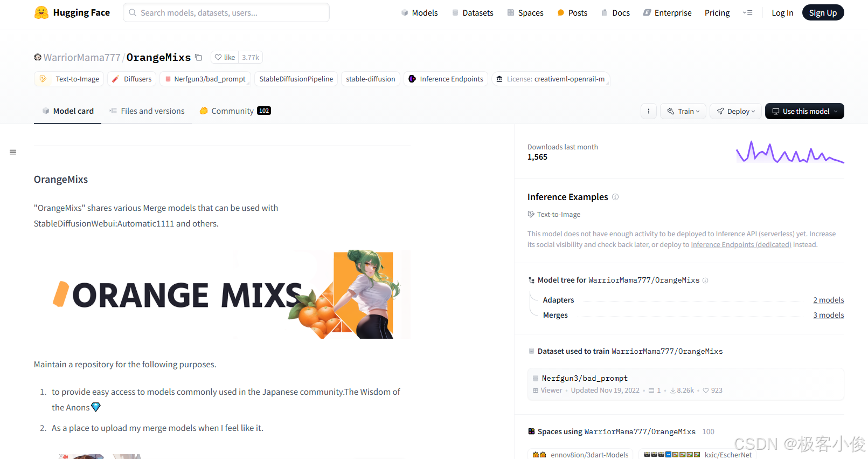Click the stable-diffusion tag

[371, 79]
